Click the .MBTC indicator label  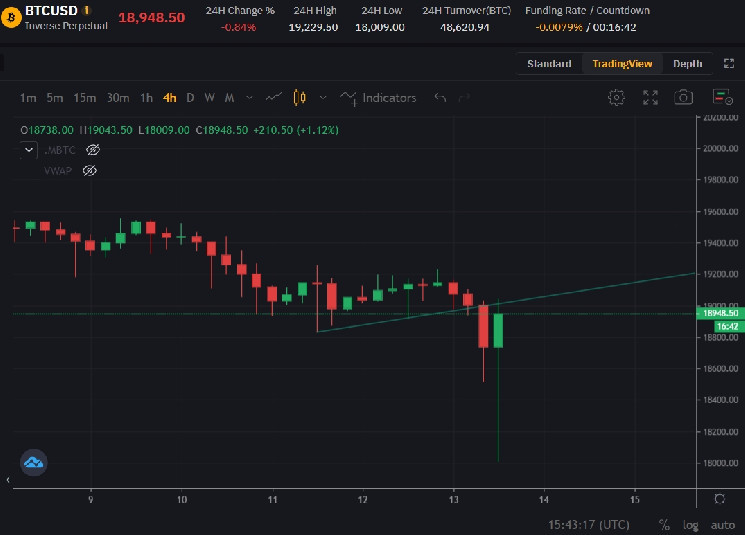60,150
